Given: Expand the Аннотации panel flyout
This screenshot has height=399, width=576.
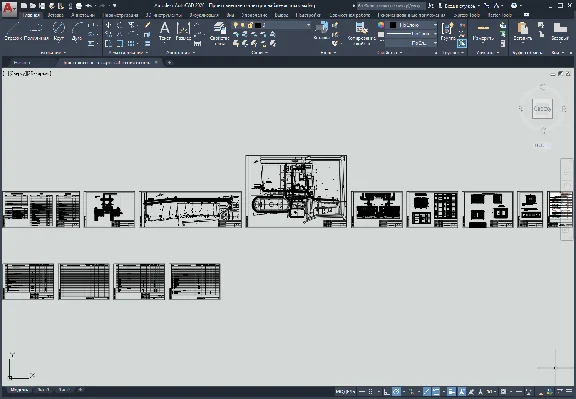Looking at the screenshot, I should pos(180,53).
